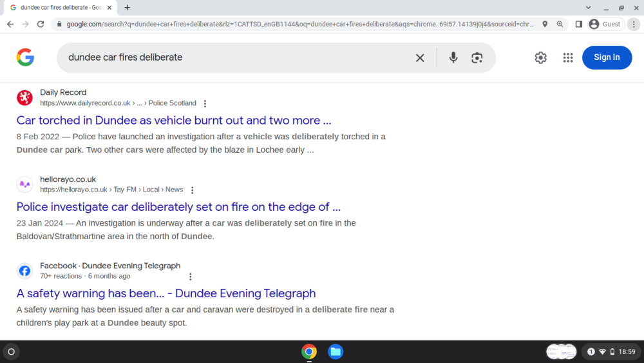Click Facebook · Dundee Evening Telegraph source name
The image size is (644, 363).
[110, 266]
